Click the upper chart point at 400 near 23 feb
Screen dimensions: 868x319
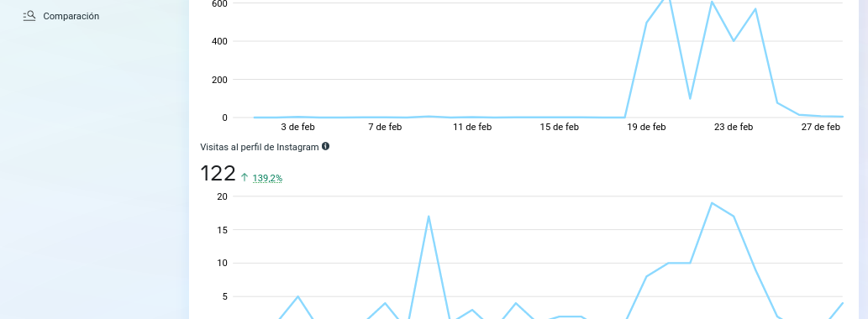[734, 41]
